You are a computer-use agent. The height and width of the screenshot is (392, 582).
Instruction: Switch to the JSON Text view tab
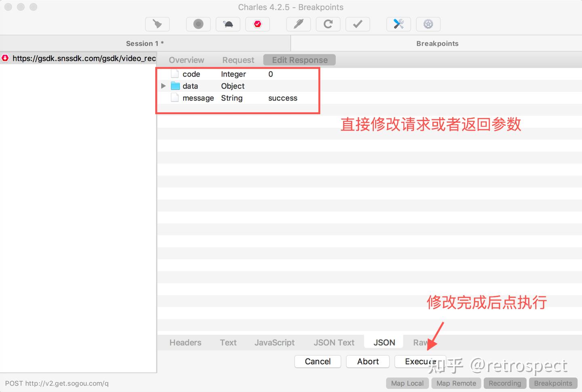click(x=334, y=342)
